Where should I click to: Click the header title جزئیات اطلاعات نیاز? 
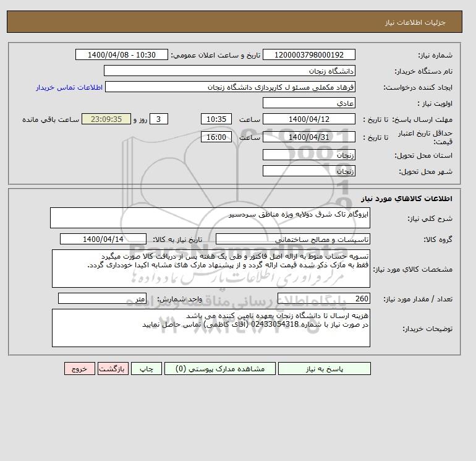415,22
